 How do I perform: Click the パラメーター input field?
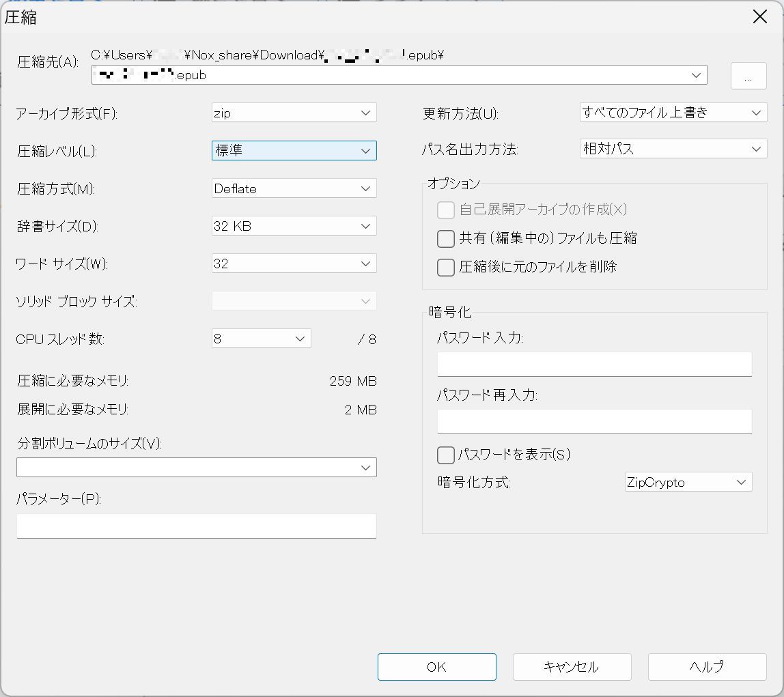coord(197,526)
